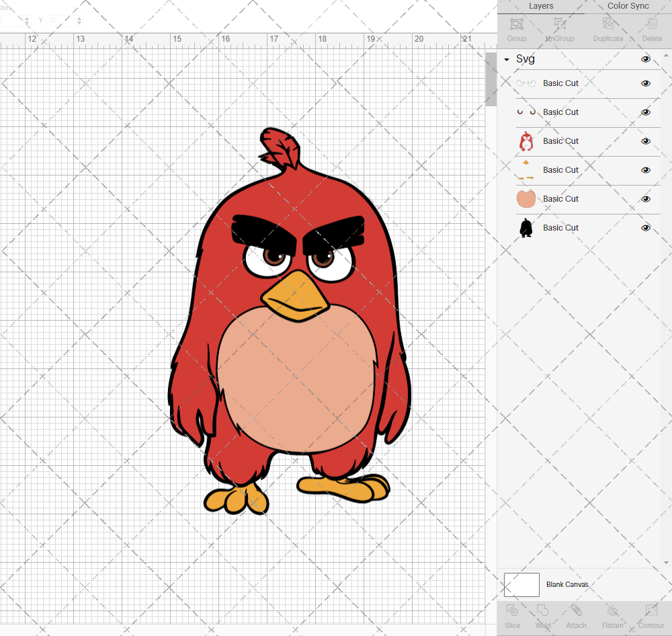
Task: Hide the red body Basic Cut layer
Action: pyautogui.click(x=645, y=141)
